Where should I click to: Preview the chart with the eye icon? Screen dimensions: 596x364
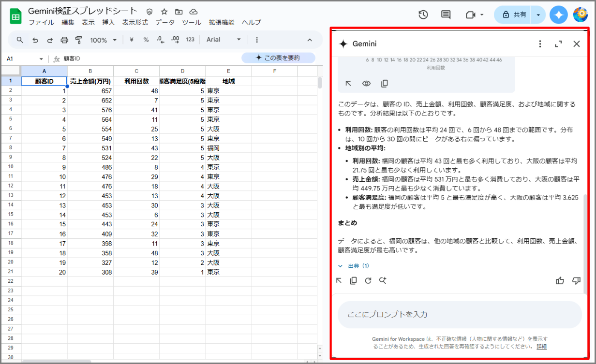(x=366, y=83)
